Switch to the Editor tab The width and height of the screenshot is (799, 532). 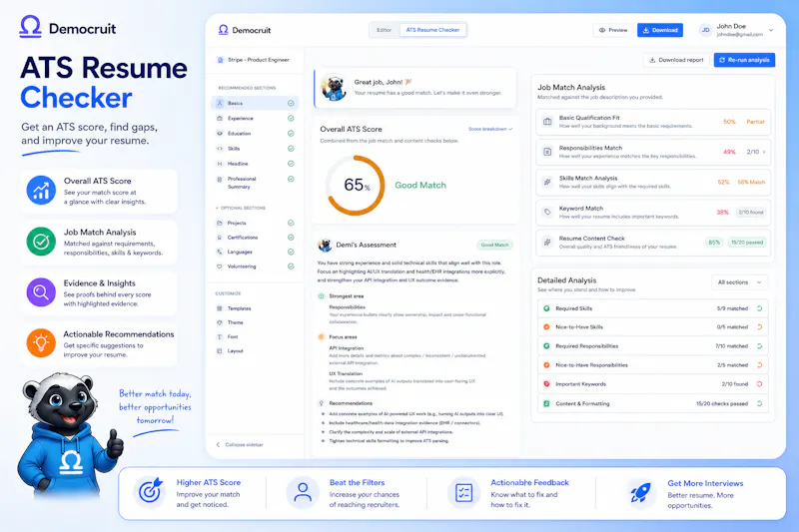pyautogui.click(x=385, y=30)
